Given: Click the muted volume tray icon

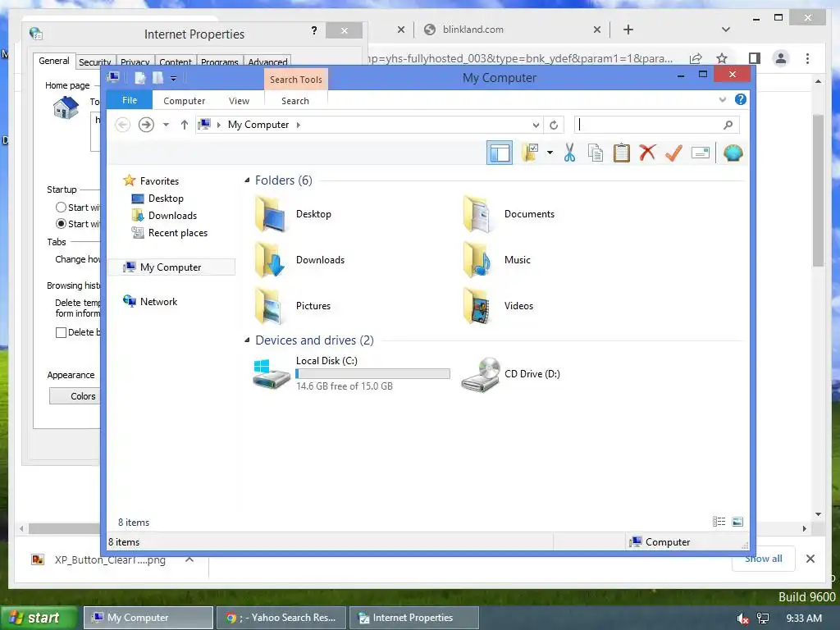Looking at the screenshot, I should (742, 619).
